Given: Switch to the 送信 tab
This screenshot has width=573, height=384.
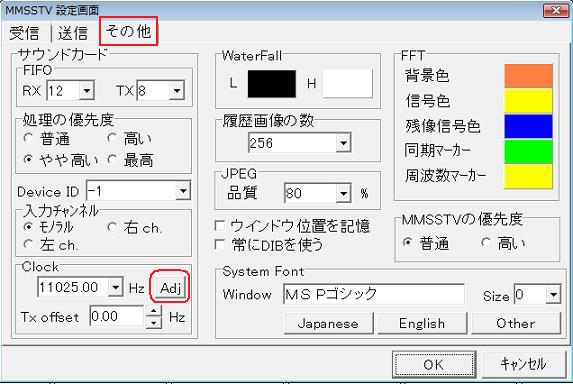Looking at the screenshot, I should pyautogui.click(x=72, y=33).
